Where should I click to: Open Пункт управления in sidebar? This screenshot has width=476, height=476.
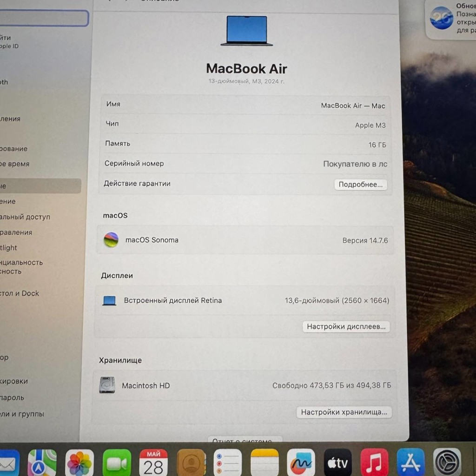16,232
